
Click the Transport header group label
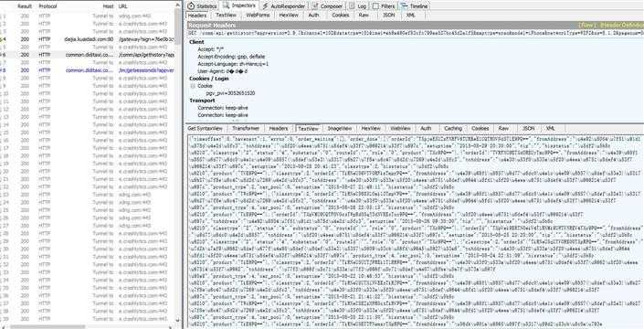202,101
